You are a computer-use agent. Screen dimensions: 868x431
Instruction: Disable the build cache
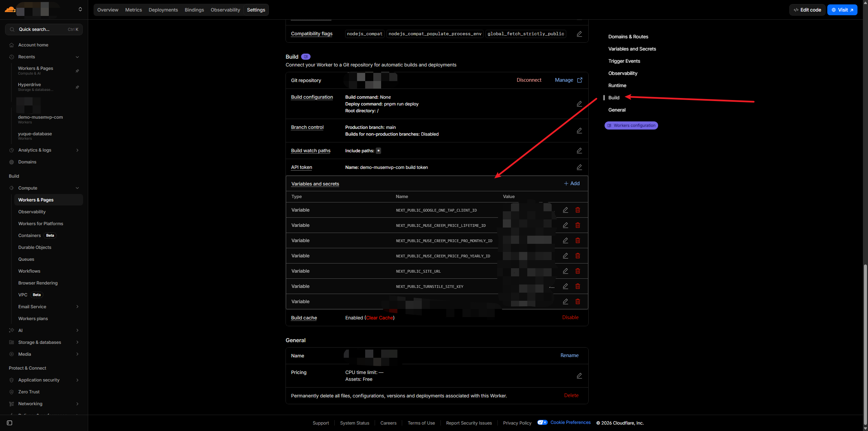pyautogui.click(x=570, y=317)
